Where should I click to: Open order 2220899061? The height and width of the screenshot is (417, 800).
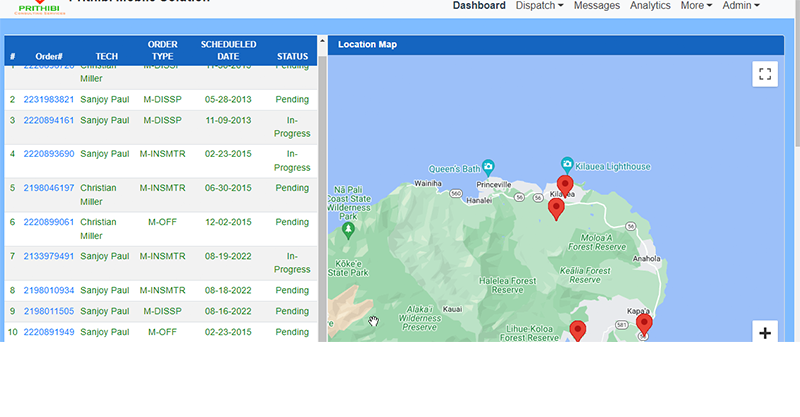coord(49,223)
